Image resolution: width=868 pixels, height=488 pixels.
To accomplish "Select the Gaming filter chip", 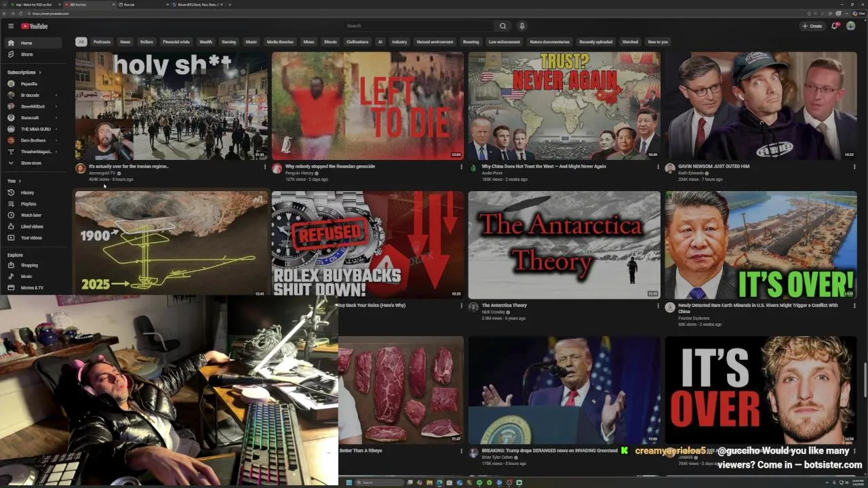I will pyautogui.click(x=229, y=42).
